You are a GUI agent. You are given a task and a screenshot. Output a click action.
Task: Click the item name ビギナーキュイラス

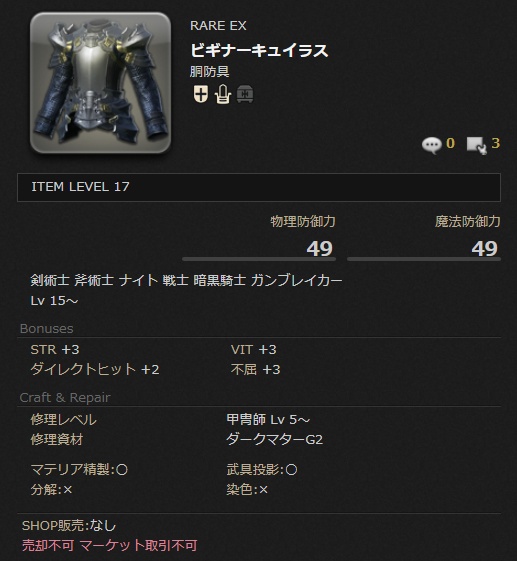259,50
